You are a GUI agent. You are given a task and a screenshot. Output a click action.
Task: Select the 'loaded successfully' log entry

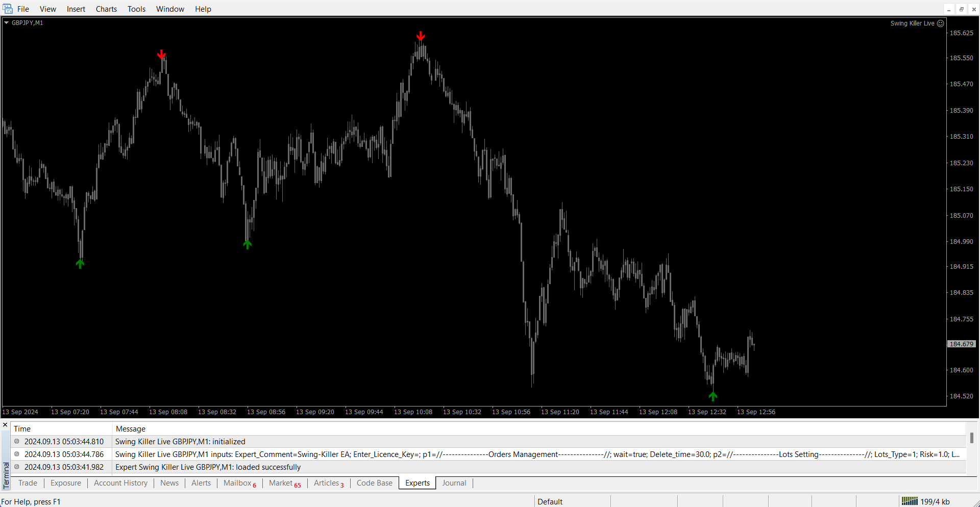[208, 467]
